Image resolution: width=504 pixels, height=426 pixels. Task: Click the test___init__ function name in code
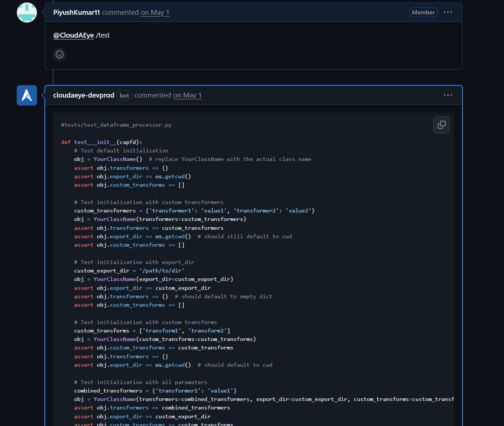[x=95, y=142]
